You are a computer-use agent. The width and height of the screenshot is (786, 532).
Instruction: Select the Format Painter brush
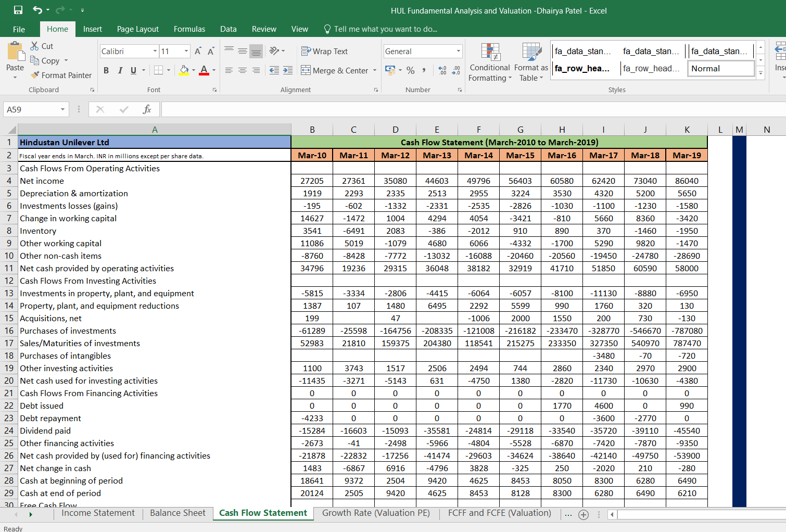point(35,75)
